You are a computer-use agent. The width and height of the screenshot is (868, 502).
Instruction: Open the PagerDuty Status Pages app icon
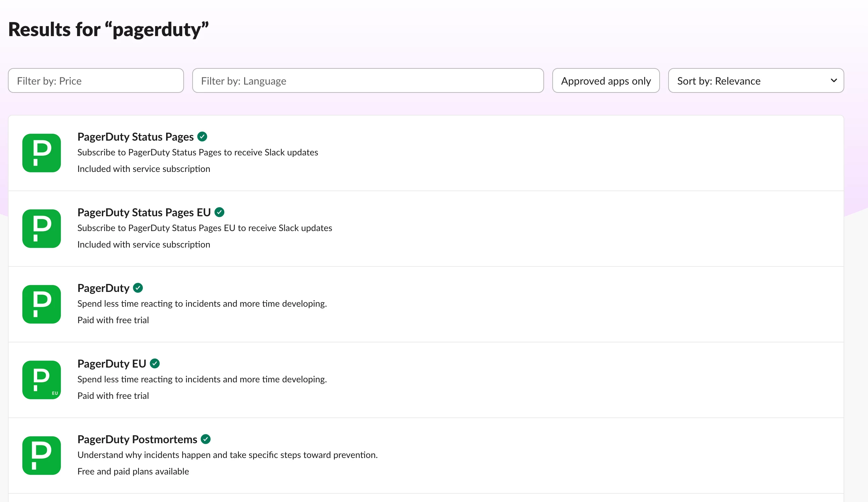click(x=42, y=153)
